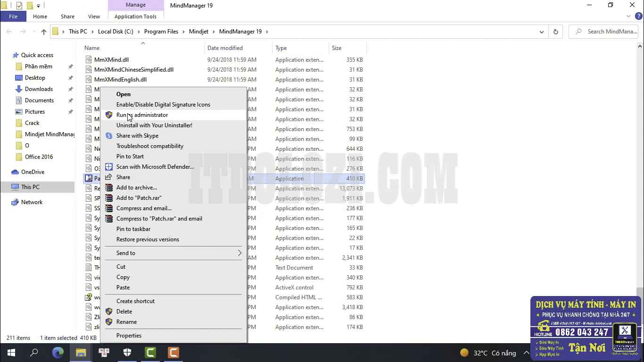The image size is (644, 362).
Task: Launch Camtasia Recorder from the taskbar
Action: pyautogui.click(x=173, y=353)
